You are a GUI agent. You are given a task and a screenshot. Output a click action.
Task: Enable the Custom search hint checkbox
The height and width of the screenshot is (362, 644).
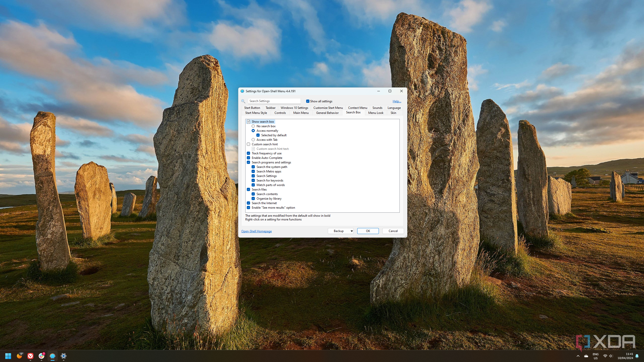pyautogui.click(x=249, y=144)
